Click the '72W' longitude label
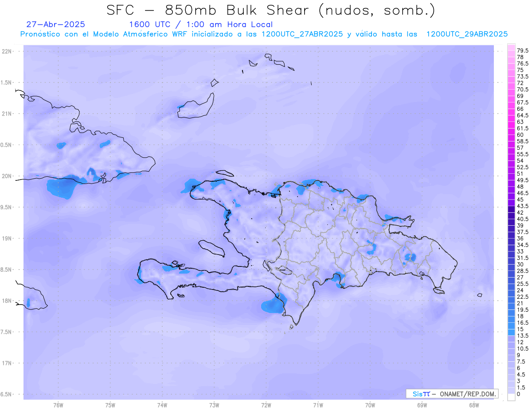The image size is (532, 411). pyautogui.click(x=266, y=405)
